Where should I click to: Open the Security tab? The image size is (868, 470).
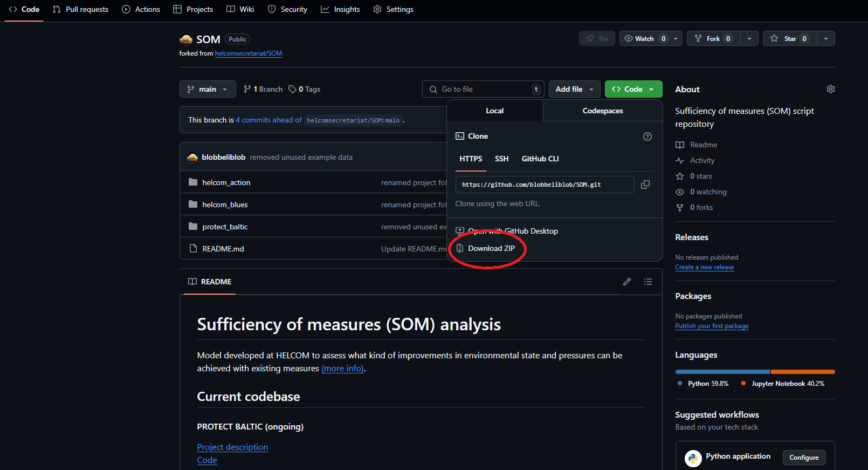[287, 9]
